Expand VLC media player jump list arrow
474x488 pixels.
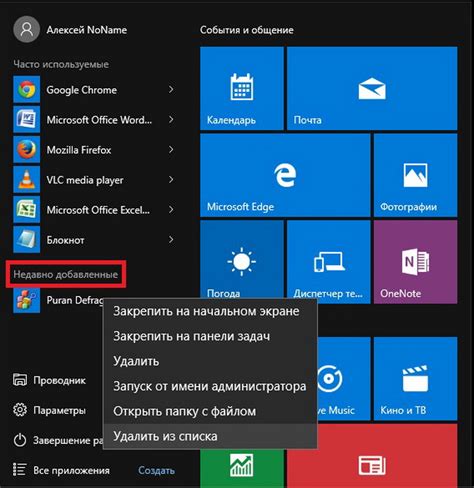tap(171, 179)
